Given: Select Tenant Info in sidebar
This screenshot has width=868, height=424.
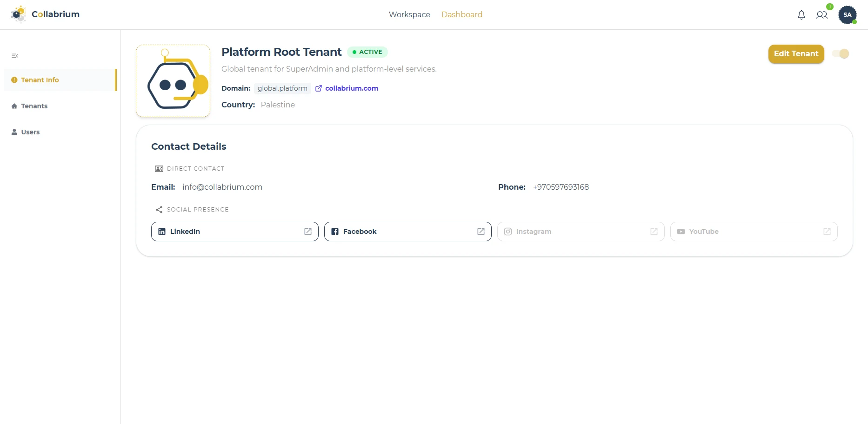Looking at the screenshot, I should tap(60, 80).
